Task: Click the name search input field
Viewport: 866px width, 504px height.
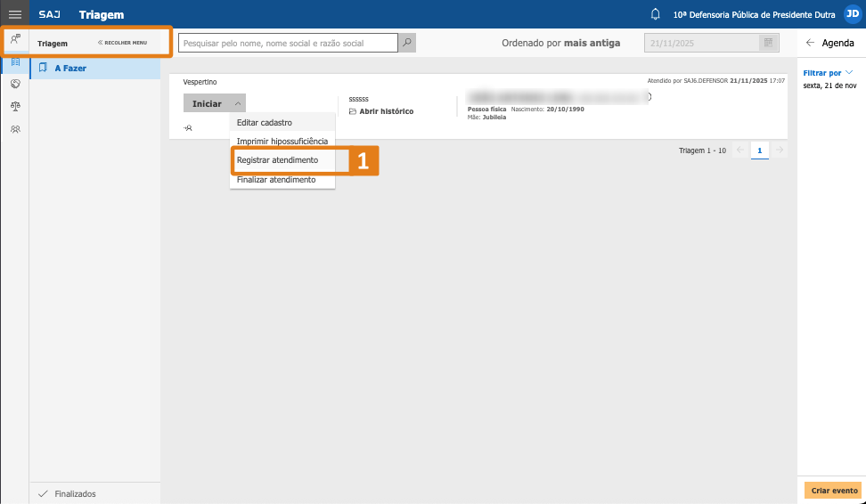Action: (287, 43)
